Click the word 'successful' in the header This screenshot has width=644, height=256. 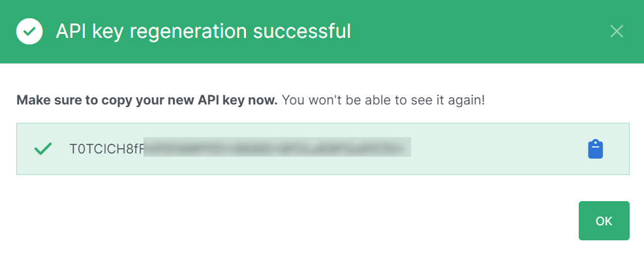pyautogui.click(x=302, y=31)
